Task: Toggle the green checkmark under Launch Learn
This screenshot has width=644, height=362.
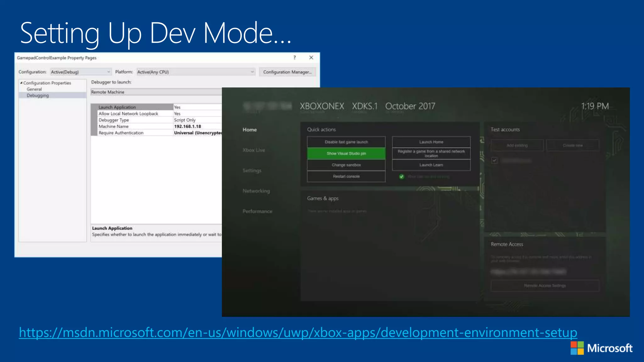Action: tap(402, 177)
